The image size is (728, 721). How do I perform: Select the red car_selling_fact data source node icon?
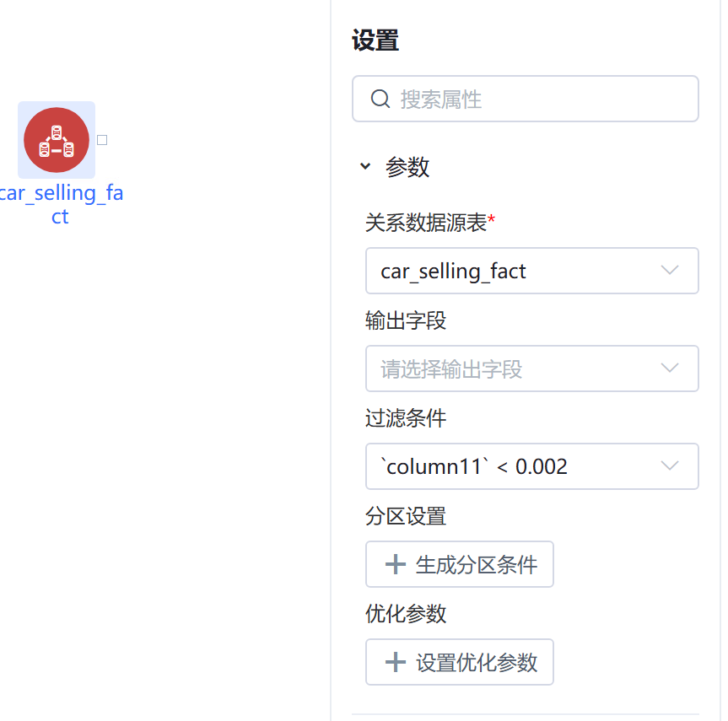click(x=57, y=140)
